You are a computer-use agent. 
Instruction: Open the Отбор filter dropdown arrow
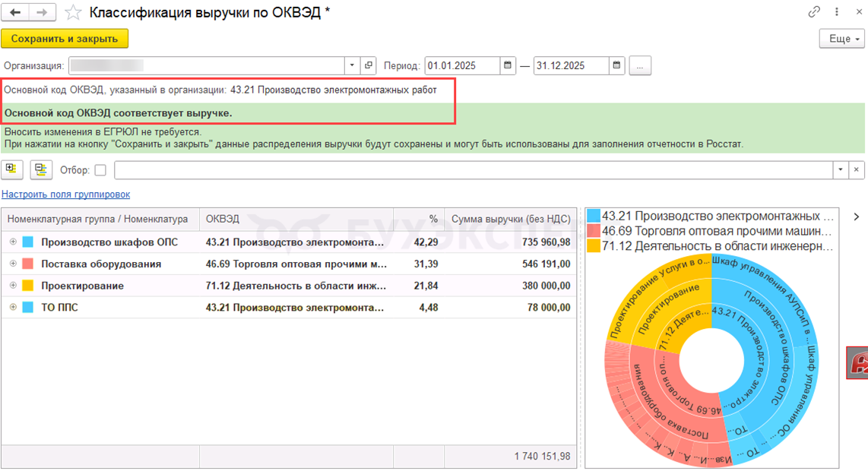(841, 170)
